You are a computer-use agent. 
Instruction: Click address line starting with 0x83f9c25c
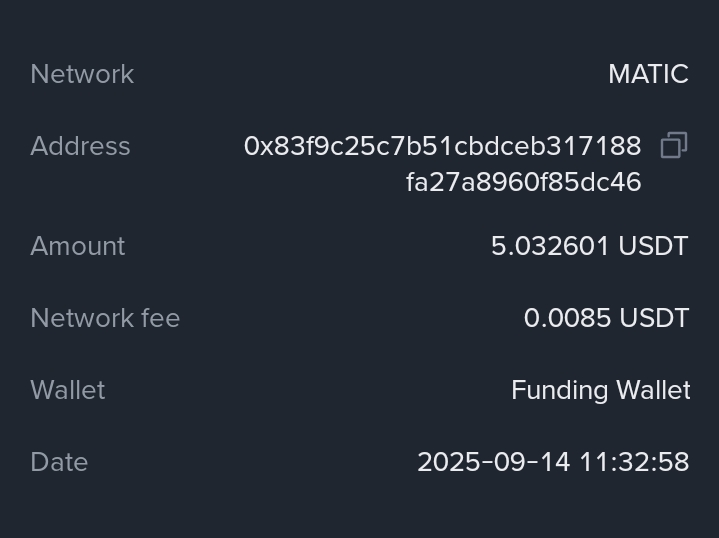pyautogui.click(x=442, y=146)
